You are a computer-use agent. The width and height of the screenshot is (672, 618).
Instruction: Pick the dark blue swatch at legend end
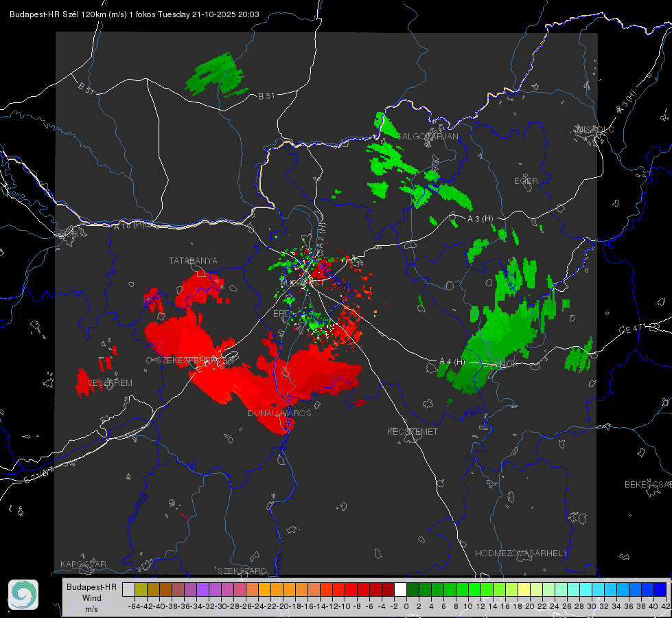tap(660, 590)
